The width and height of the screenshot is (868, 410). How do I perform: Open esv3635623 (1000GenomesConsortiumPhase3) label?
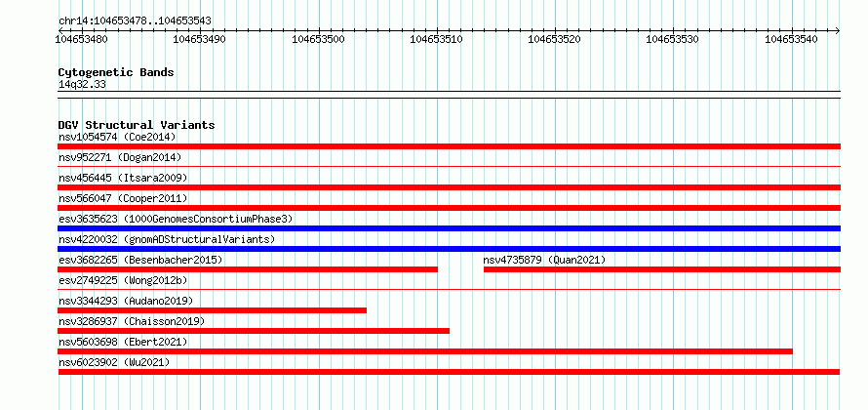pos(176,219)
